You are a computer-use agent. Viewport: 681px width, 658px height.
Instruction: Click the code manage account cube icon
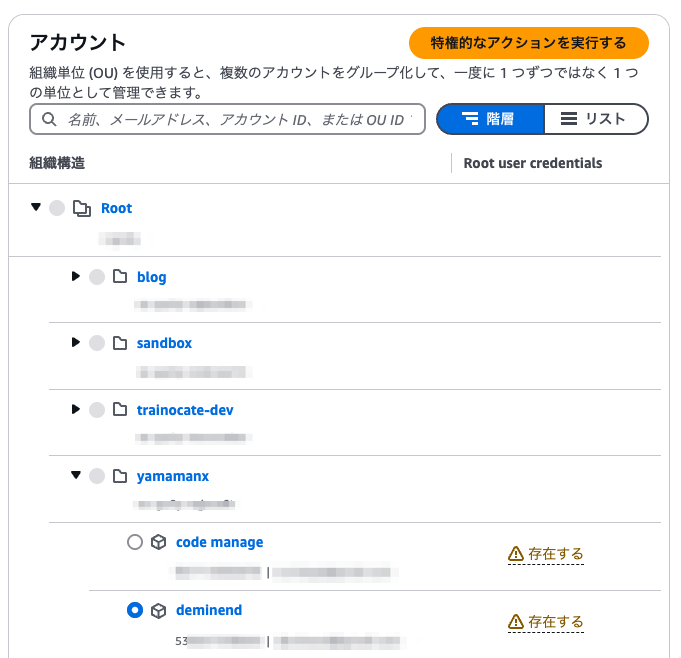click(x=159, y=542)
